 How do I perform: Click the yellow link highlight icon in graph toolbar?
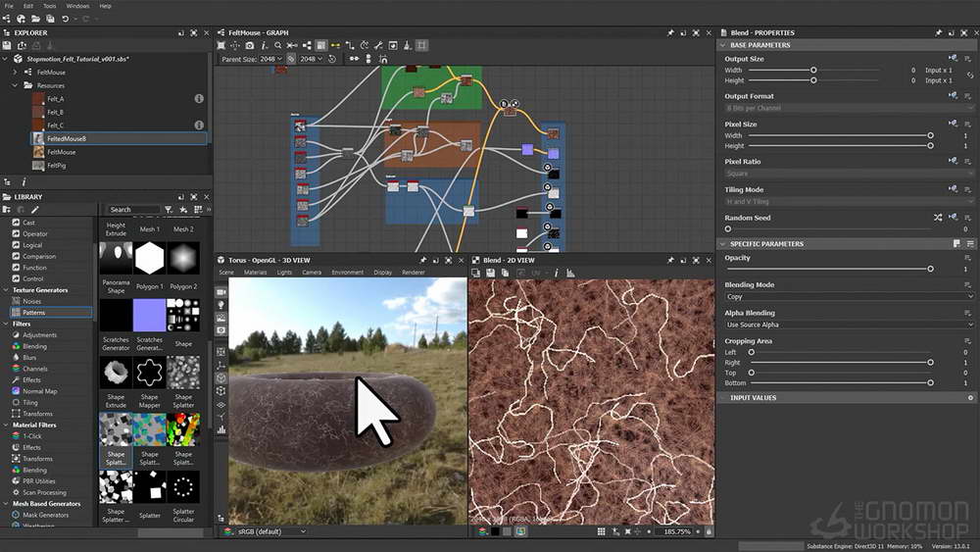coord(335,46)
